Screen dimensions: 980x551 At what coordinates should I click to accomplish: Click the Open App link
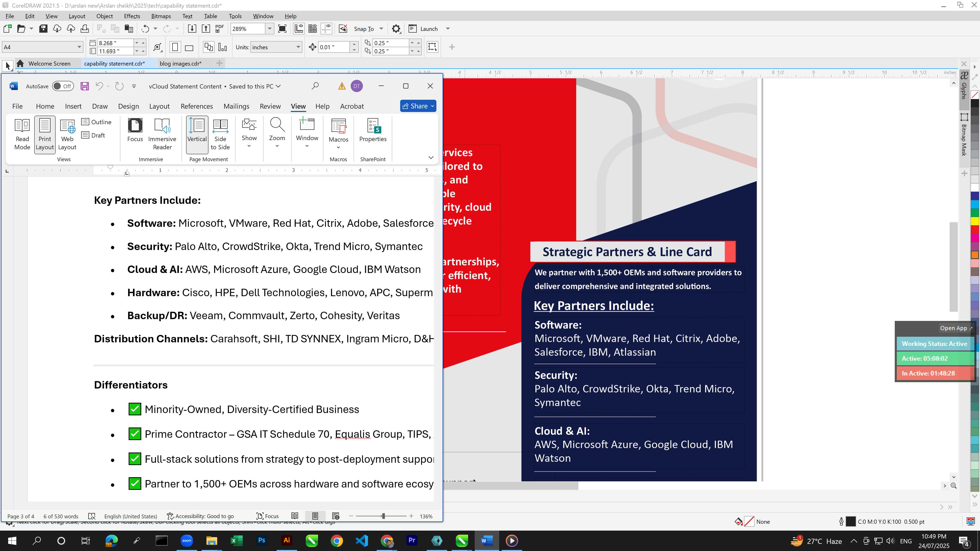point(956,328)
